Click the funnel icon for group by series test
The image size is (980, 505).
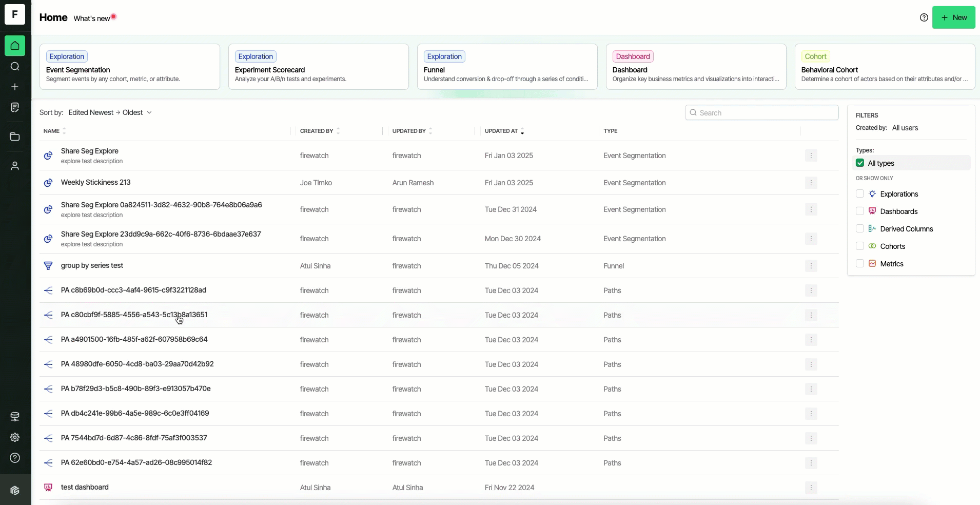(48, 266)
